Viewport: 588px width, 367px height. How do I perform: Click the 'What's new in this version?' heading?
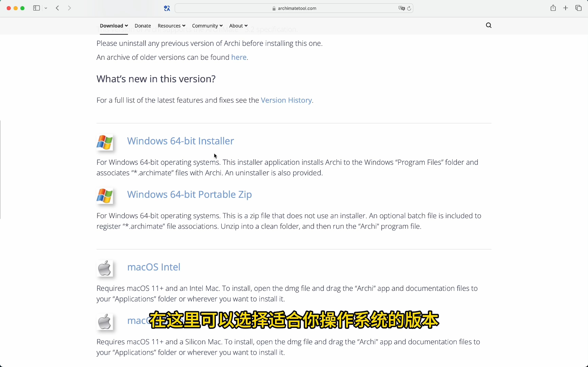(156, 79)
